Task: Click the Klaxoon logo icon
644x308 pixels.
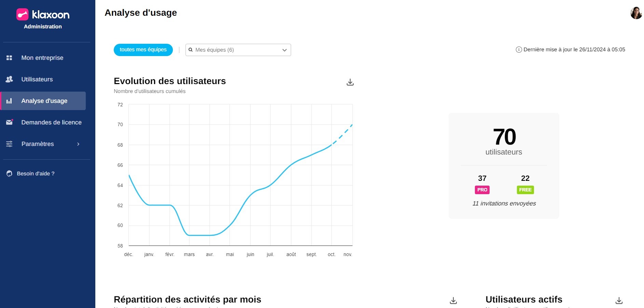Action: pos(23,14)
